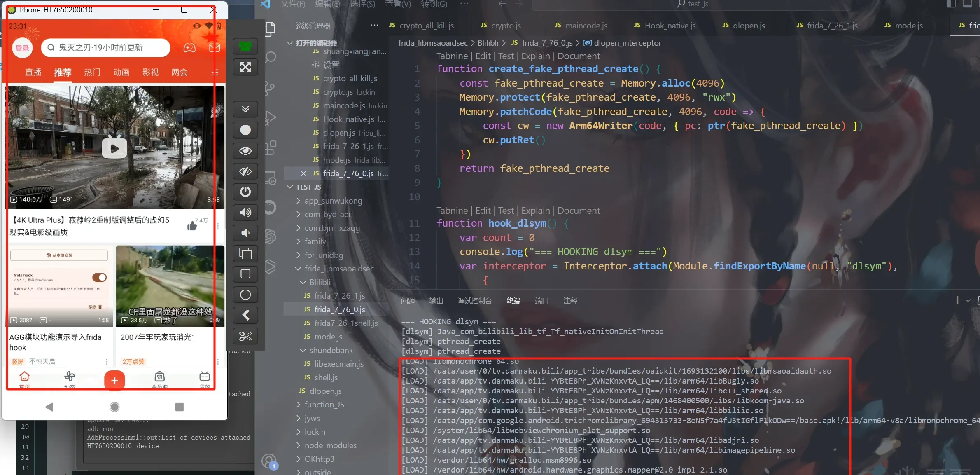Viewport: 980px width, 475px height.
Task: Select the 热门 tab in Bilibili
Action: (92, 73)
